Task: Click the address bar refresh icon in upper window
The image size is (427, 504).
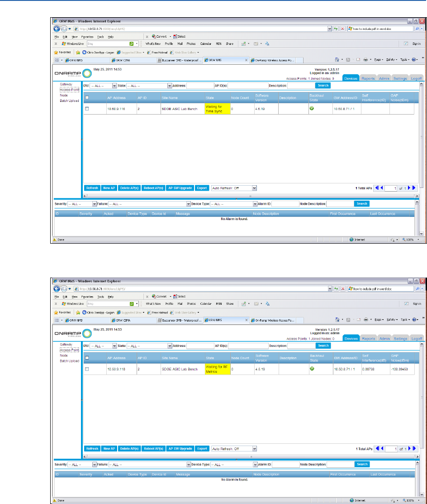Action: click(x=336, y=29)
